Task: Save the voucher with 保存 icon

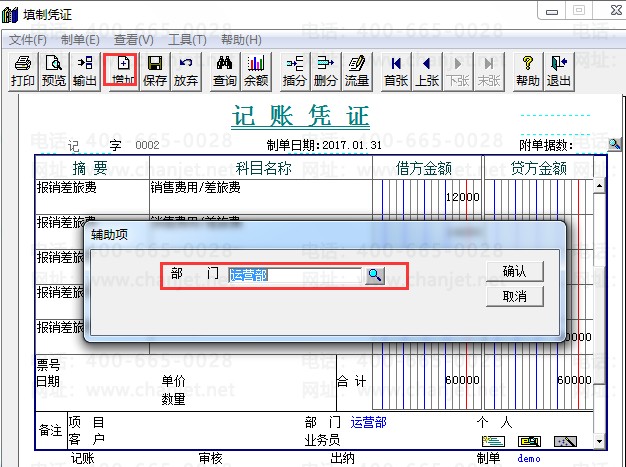Action: tap(155, 72)
